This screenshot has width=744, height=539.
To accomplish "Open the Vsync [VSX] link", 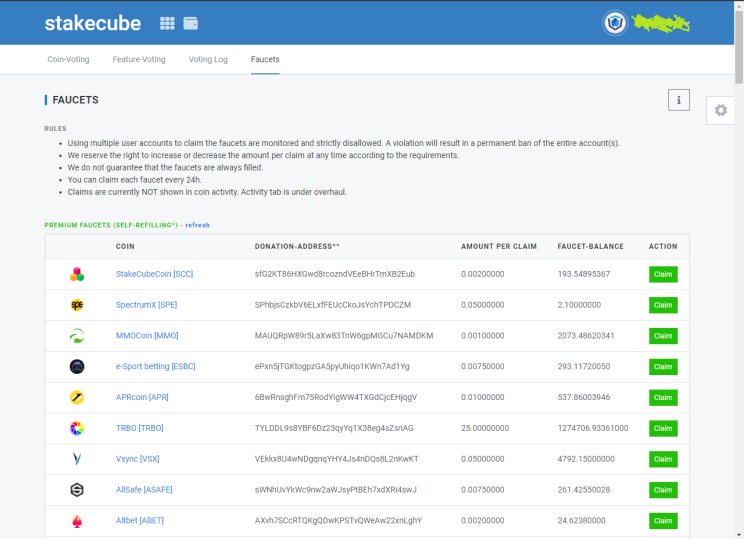I will pyautogui.click(x=138, y=459).
